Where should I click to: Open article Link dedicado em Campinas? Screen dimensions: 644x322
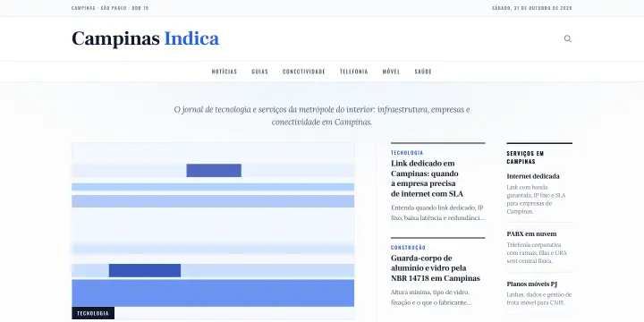coord(428,178)
